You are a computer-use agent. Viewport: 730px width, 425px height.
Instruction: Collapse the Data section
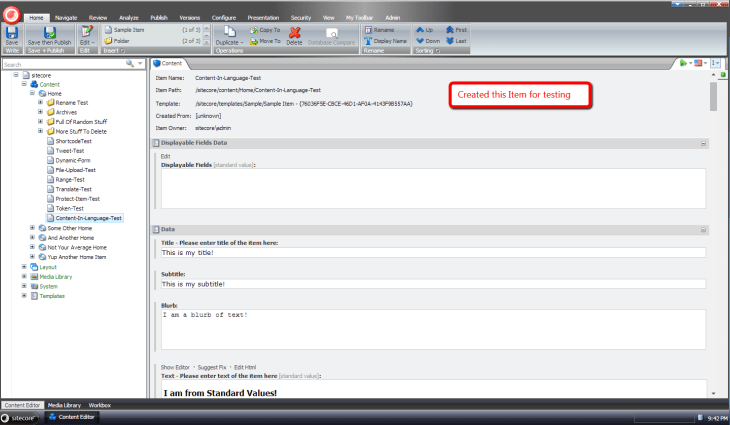pos(704,229)
